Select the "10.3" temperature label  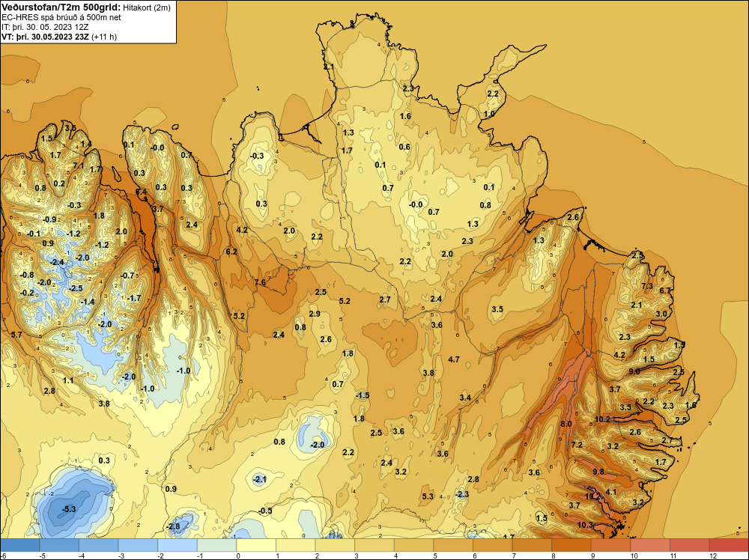[585, 525]
